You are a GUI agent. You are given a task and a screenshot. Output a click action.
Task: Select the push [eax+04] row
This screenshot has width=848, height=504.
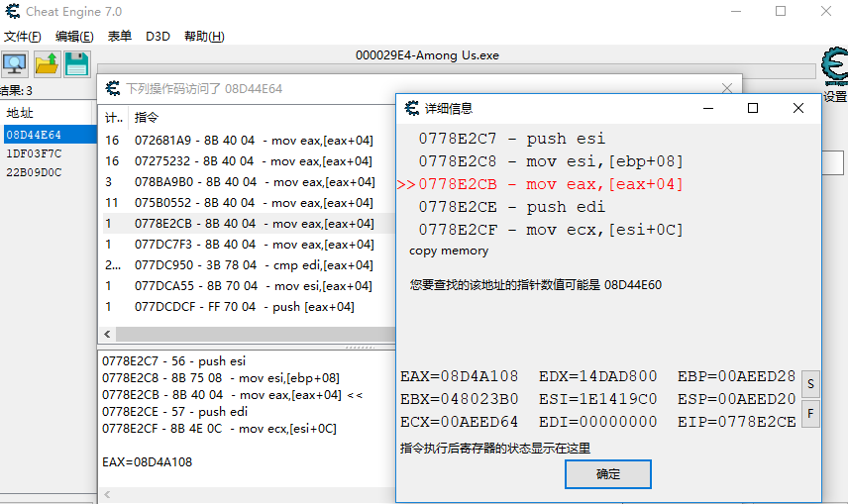[249, 307]
